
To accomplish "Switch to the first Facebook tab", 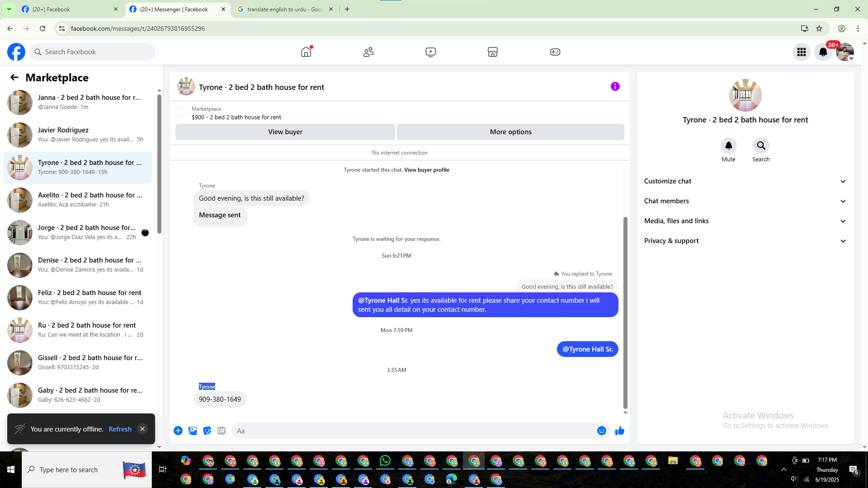I will [70, 9].
